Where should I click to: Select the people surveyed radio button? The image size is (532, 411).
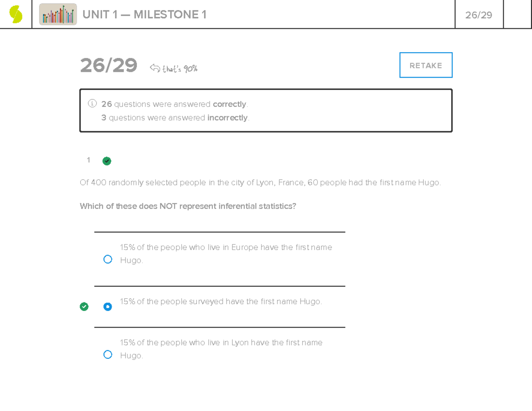[x=108, y=306]
